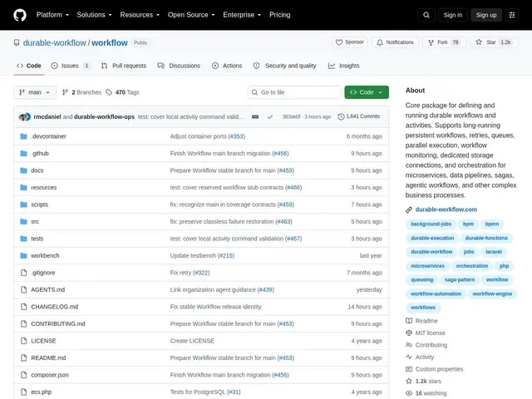Open the composer.json file

50,375
